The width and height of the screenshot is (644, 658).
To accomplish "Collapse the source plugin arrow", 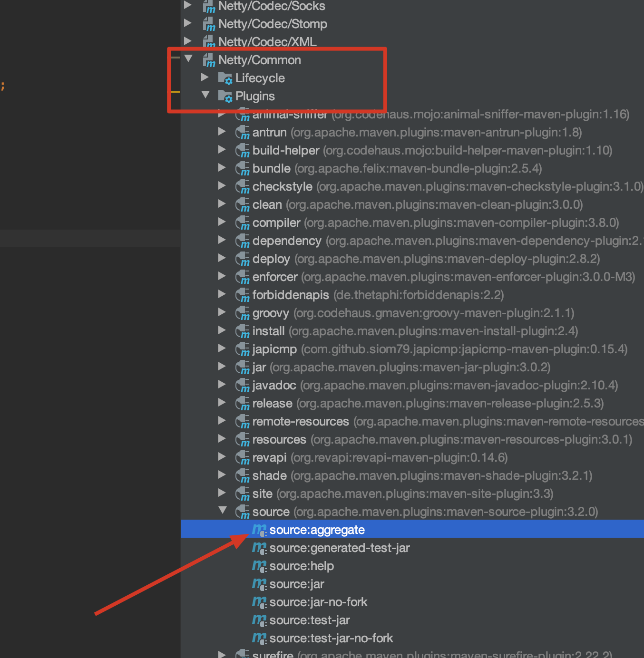I will click(x=223, y=510).
